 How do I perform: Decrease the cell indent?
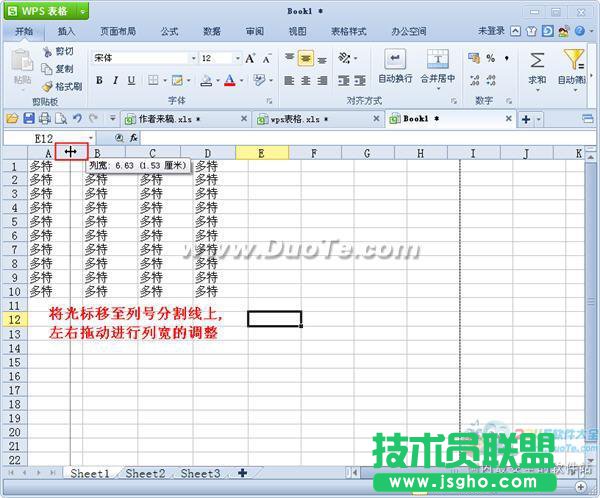[x=344, y=80]
